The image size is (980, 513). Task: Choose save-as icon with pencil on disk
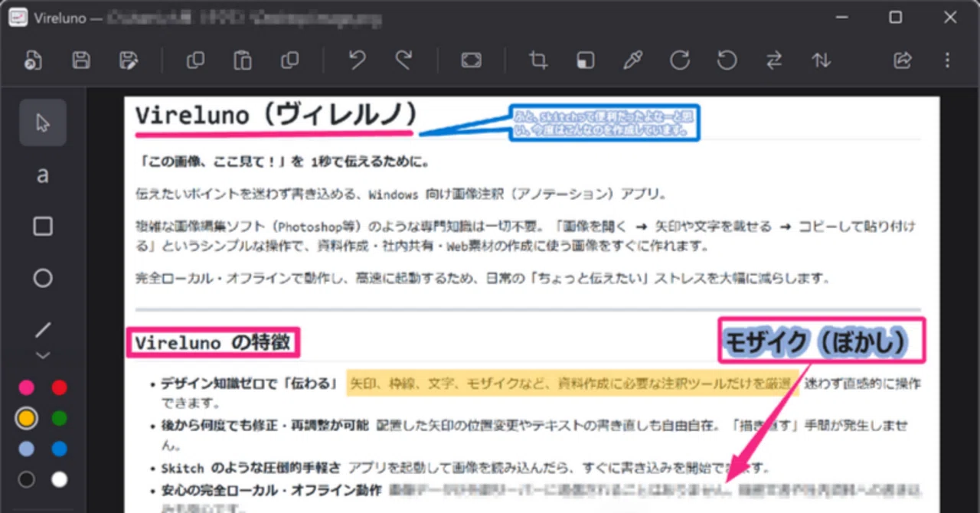coord(129,60)
